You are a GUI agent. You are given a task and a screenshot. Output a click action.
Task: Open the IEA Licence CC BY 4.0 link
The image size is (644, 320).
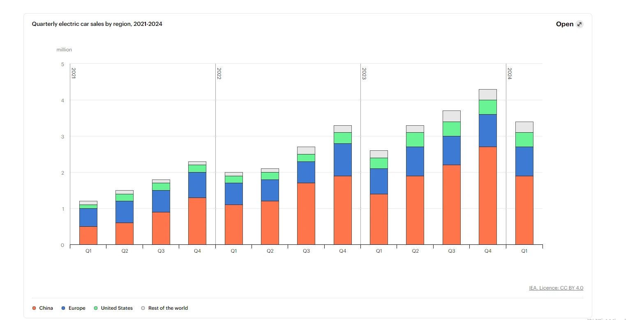pyautogui.click(x=556, y=288)
